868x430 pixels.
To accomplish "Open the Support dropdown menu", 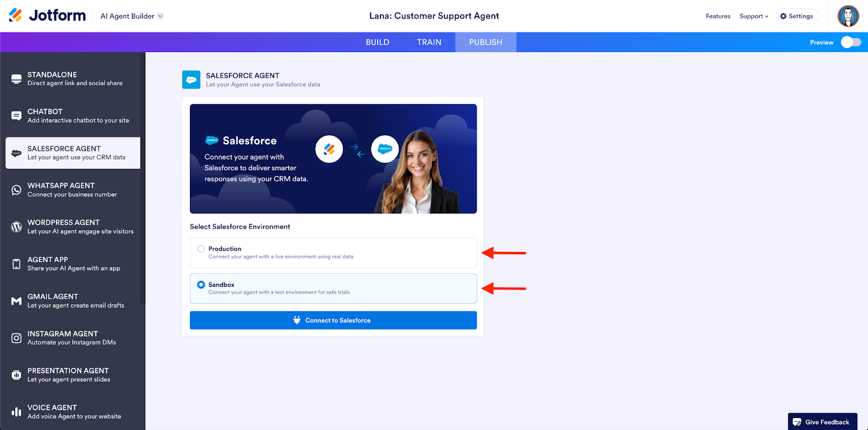I will 754,16.
